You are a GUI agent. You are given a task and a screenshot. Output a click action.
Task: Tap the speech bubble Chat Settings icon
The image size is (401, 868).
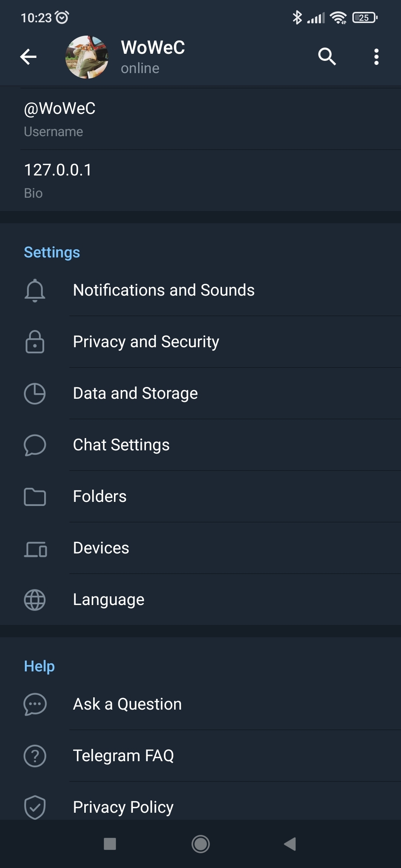point(35,445)
